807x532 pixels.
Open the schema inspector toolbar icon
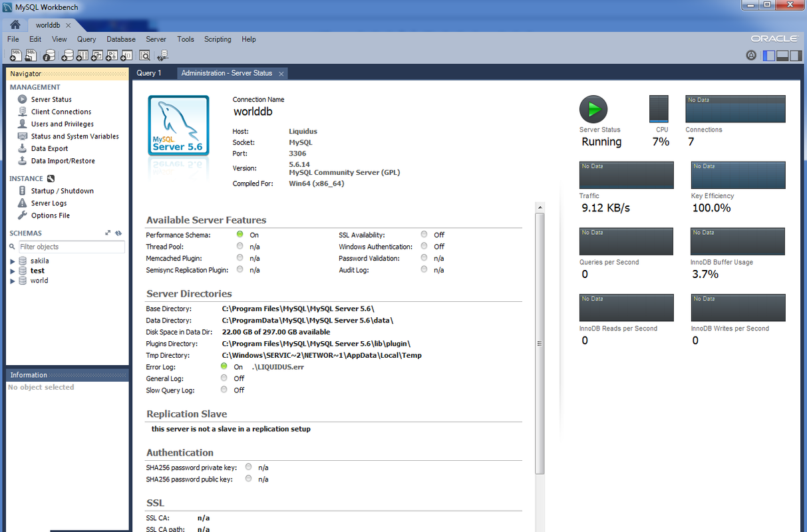coord(49,56)
